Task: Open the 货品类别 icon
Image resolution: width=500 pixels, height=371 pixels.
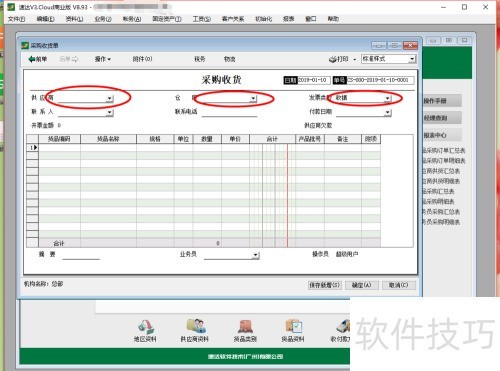Action: (x=245, y=326)
